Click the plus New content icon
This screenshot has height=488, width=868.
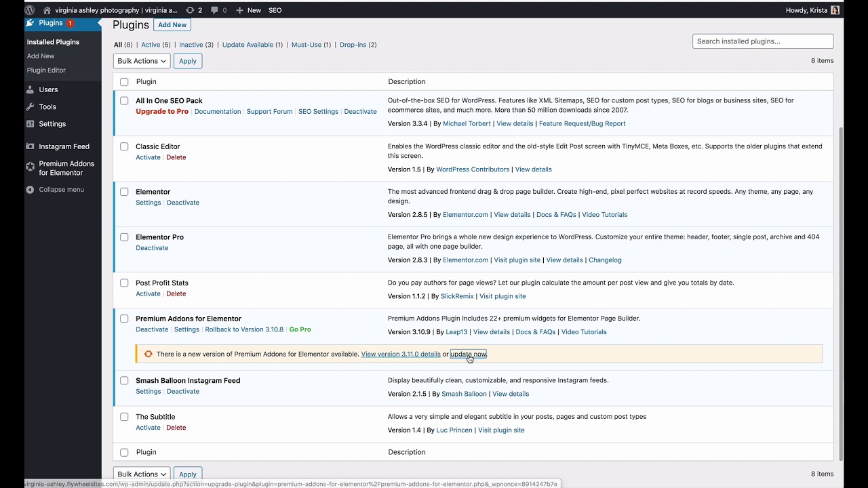(239, 10)
